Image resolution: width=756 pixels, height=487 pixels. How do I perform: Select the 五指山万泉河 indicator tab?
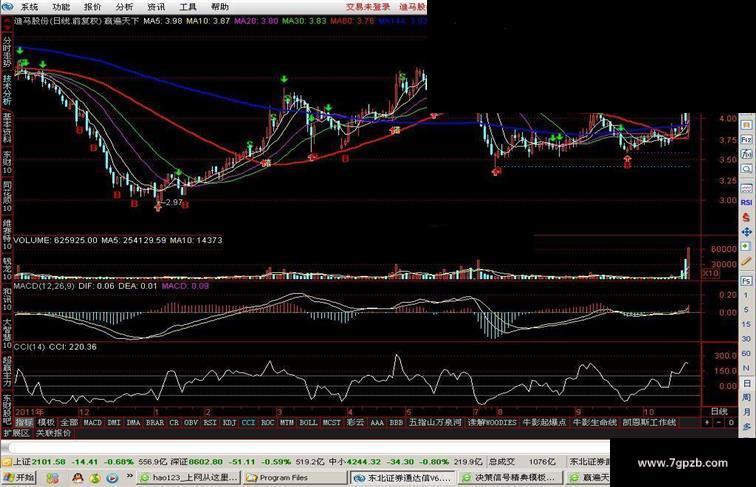[x=436, y=422]
